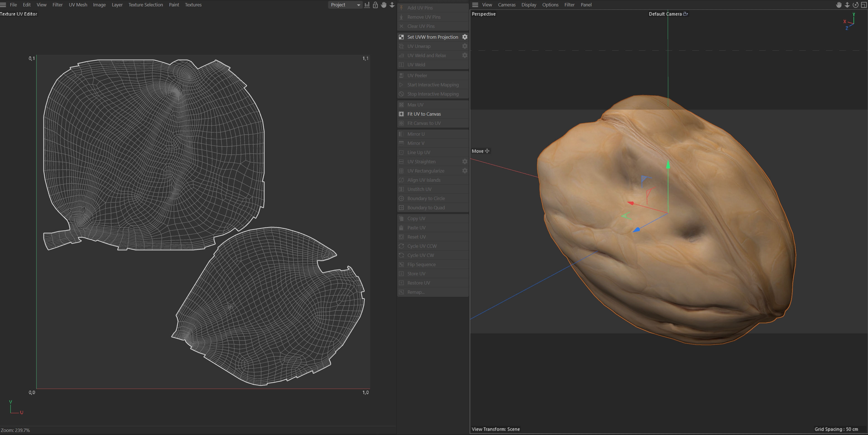Open the Project dropdown

[x=345, y=5]
